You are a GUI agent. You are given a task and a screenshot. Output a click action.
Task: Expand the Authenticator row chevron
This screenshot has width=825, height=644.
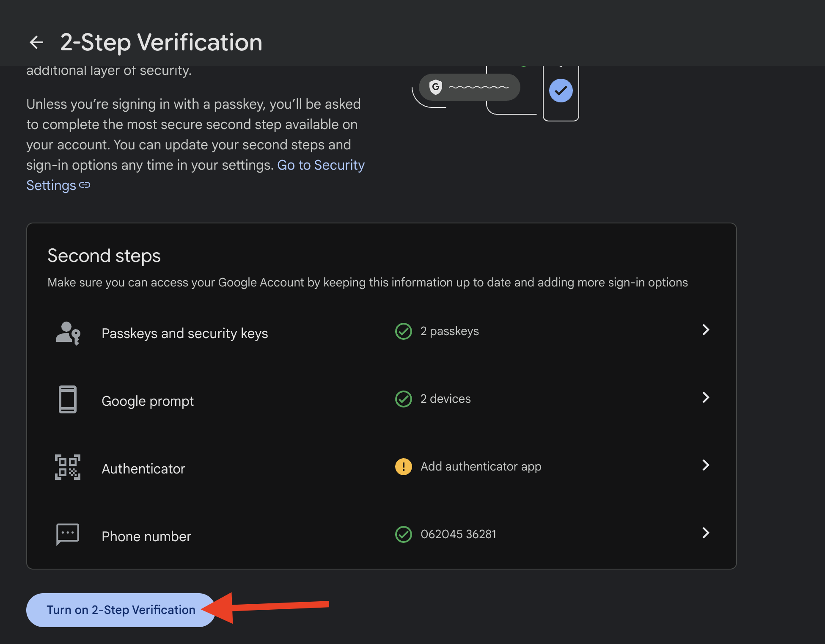706,465
